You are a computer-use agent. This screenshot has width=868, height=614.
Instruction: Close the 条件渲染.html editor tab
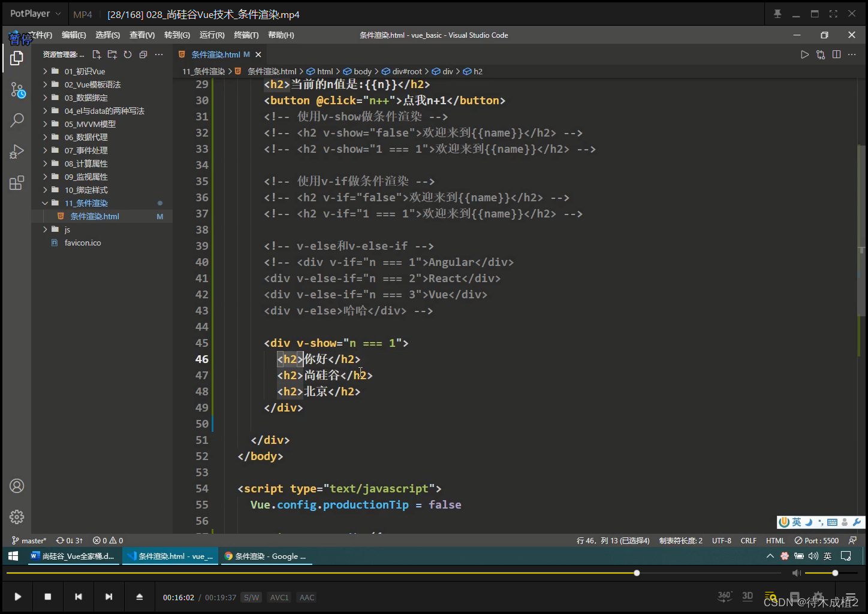258,55
